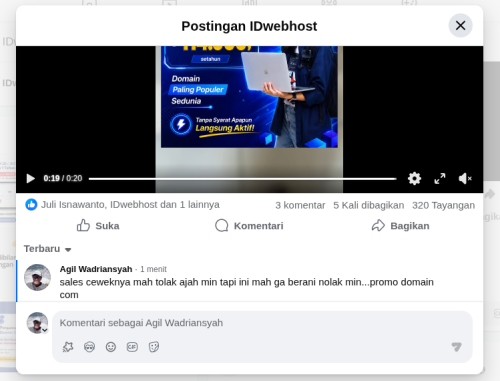
Task: View the 3 komentar link
Action: pyautogui.click(x=300, y=205)
